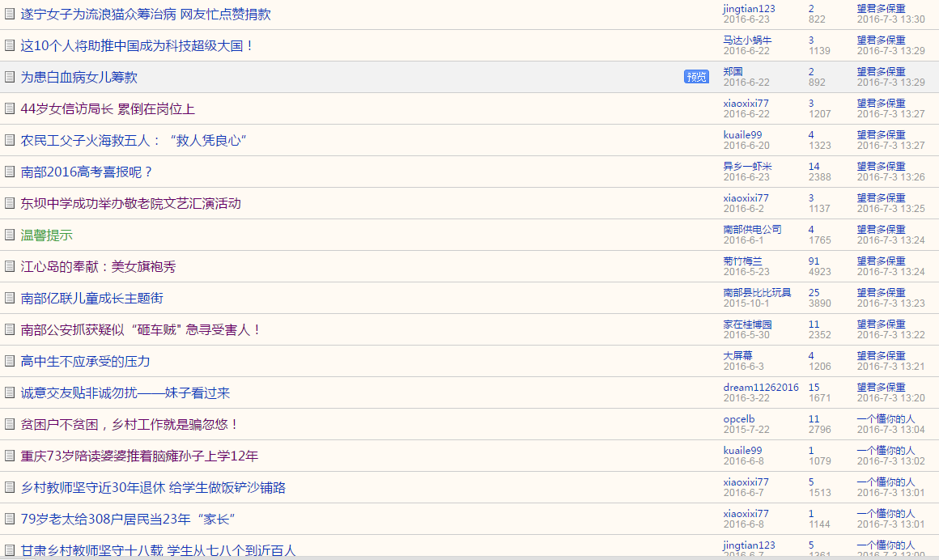Open thread icon for 南部2016高考喜报呢？

pyautogui.click(x=10, y=172)
